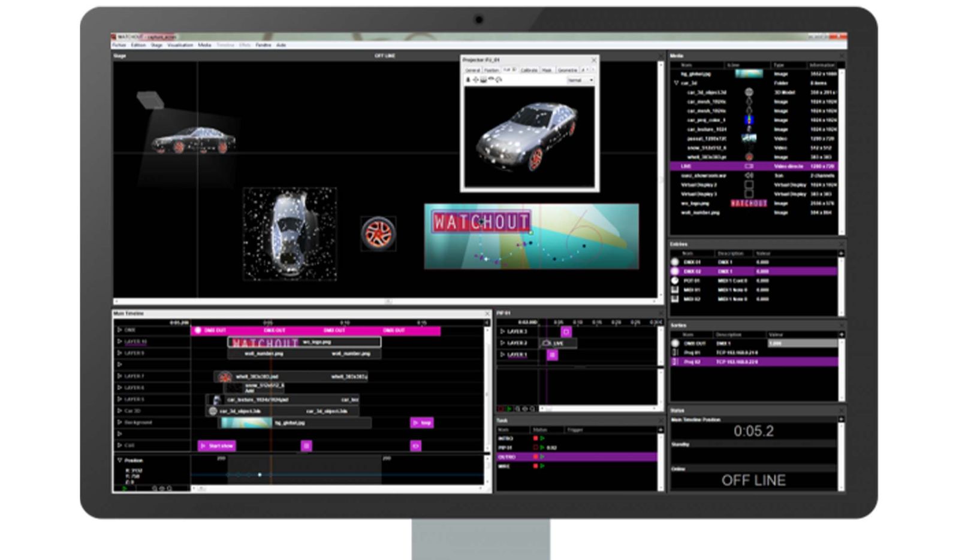The height and width of the screenshot is (560, 959).
Task: Click the Virtual Display 2 square icon
Action: [x=749, y=185]
